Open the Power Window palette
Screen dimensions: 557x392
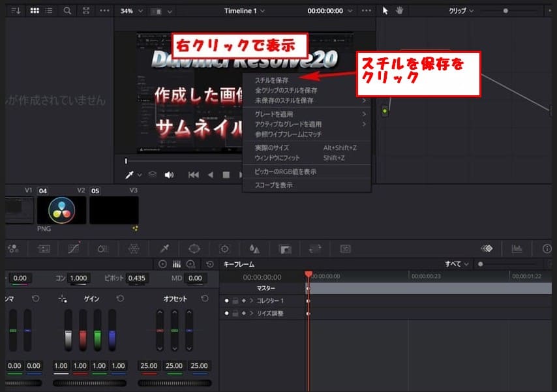[194, 249]
